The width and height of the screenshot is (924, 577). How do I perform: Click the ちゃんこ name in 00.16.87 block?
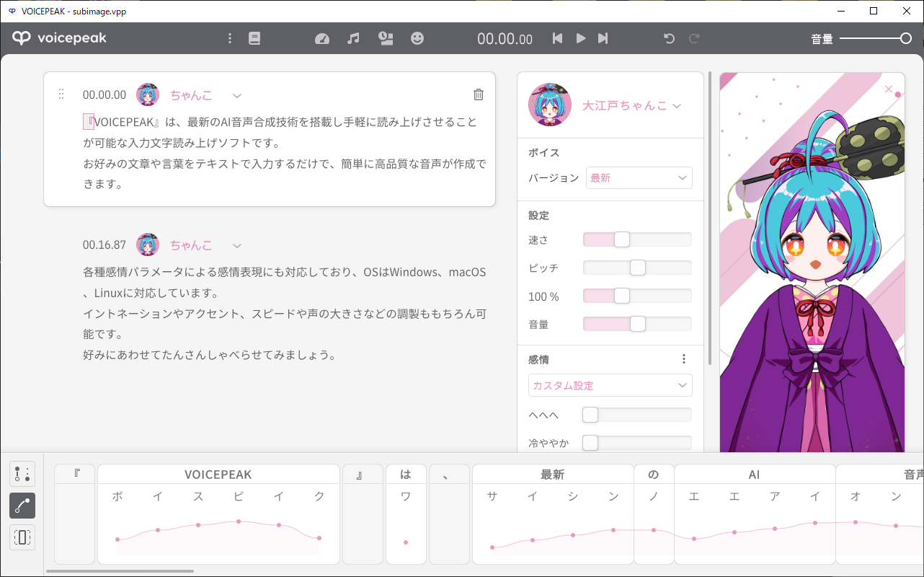(191, 245)
